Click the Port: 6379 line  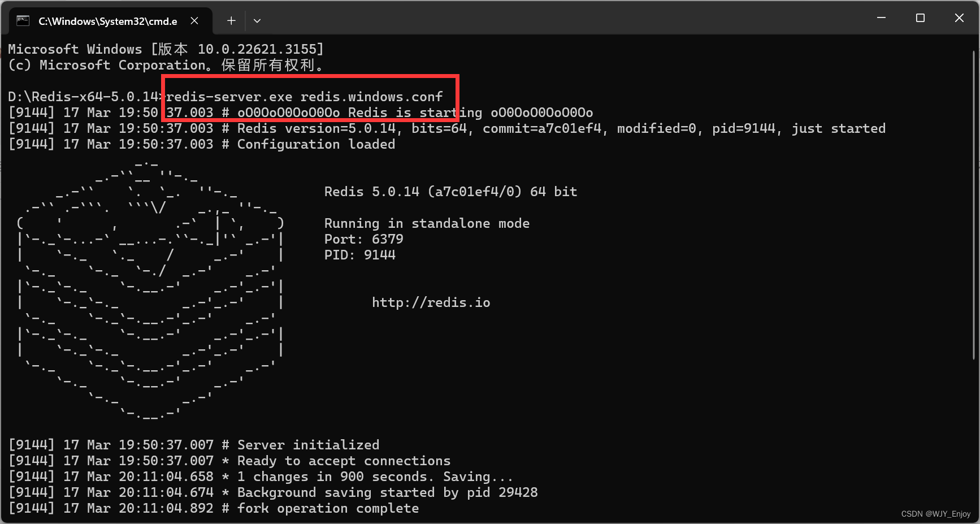[363, 239]
